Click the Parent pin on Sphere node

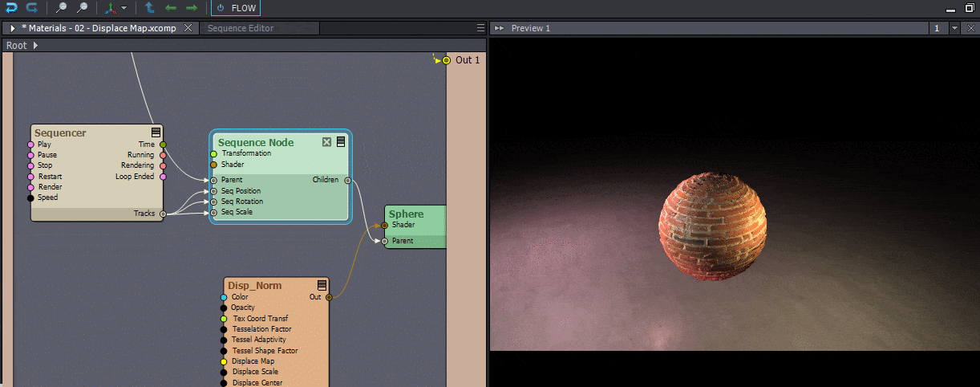coord(385,241)
